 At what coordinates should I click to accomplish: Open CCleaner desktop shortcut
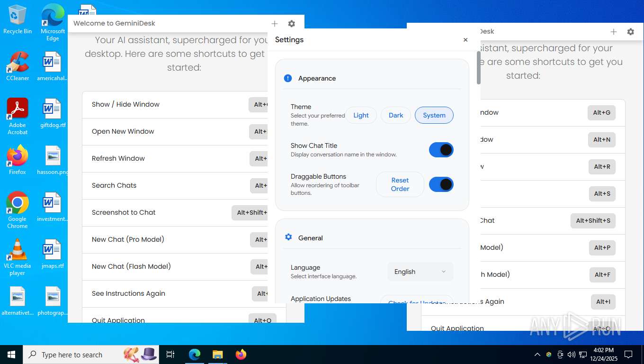point(18,66)
